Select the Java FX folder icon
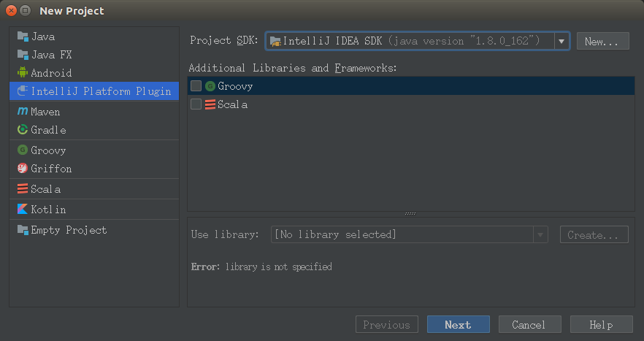The height and width of the screenshot is (341, 644). pyautogui.click(x=23, y=55)
